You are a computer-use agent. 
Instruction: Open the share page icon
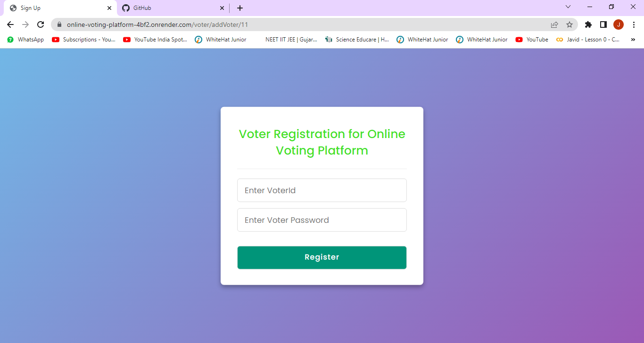click(x=554, y=24)
